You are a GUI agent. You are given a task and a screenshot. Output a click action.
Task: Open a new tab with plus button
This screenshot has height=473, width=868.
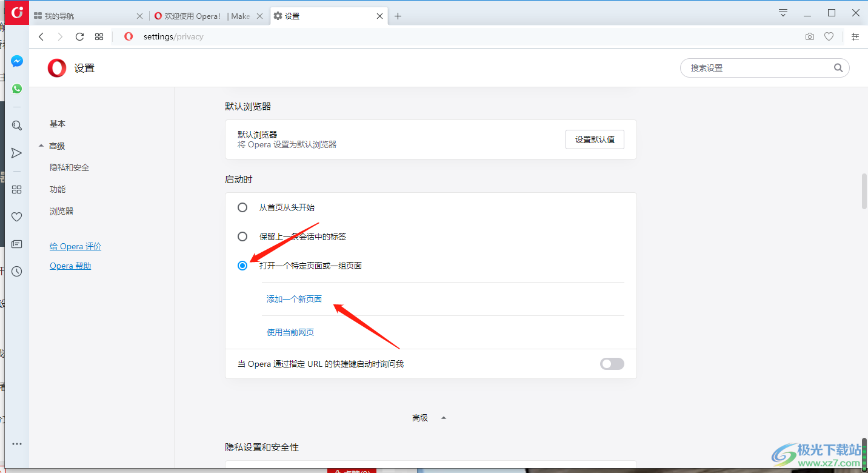pyautogui.click(x=398, y=16)
